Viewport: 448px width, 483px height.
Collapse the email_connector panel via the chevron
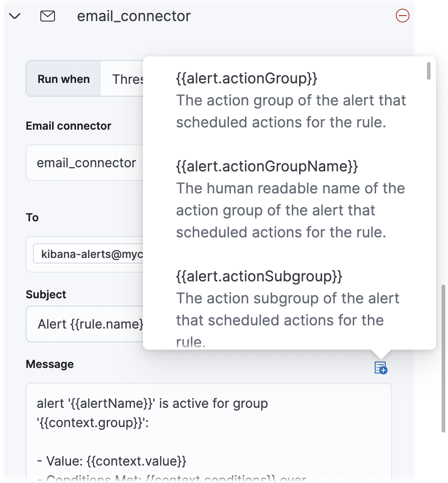click(x=14, y=16)
